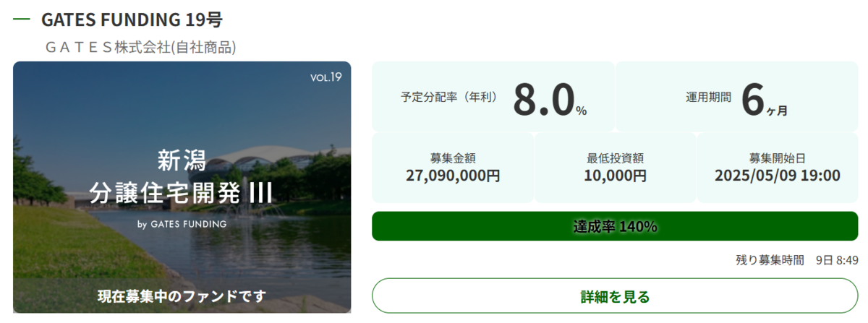
Task: Open the GATES FUNDING 19号 title
Action: [x=132, y=19]
